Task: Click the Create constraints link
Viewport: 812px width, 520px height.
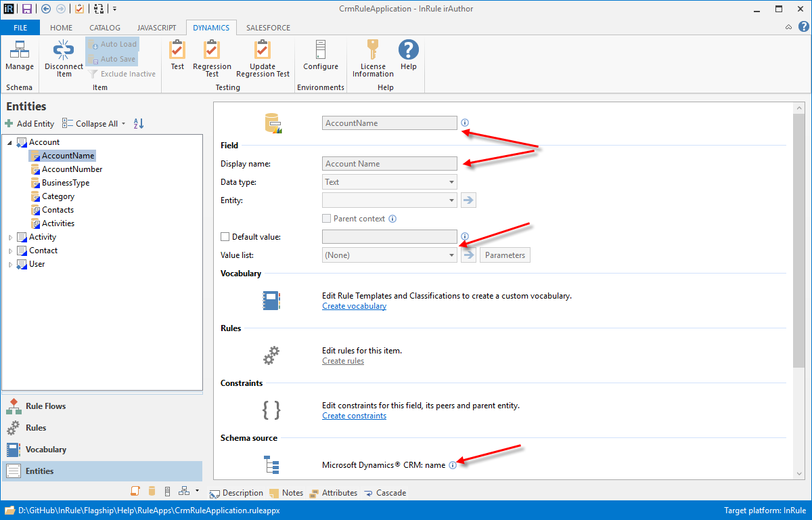Action: [x=354, y=416]
